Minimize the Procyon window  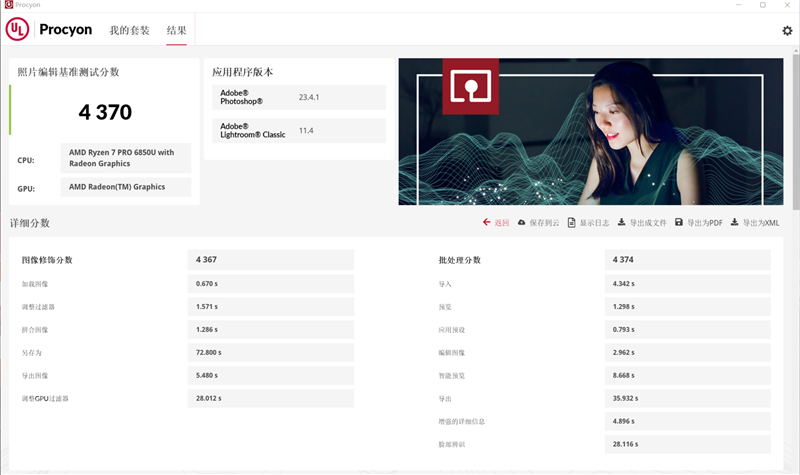tap(738, 5)
